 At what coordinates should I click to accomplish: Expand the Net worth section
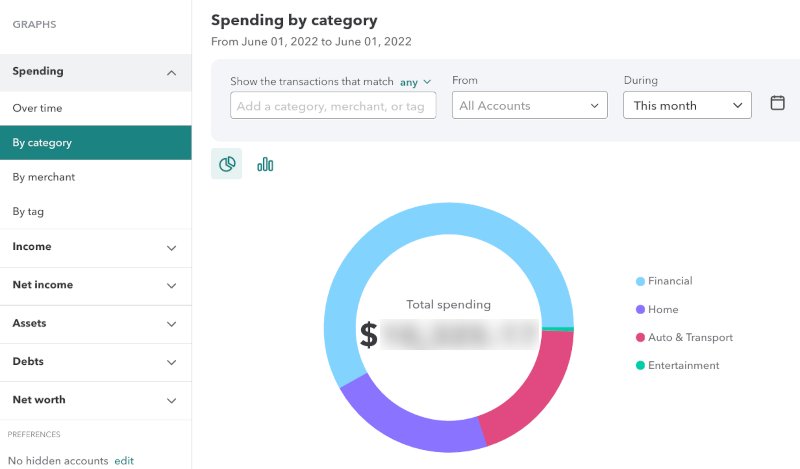pos(171,400)
